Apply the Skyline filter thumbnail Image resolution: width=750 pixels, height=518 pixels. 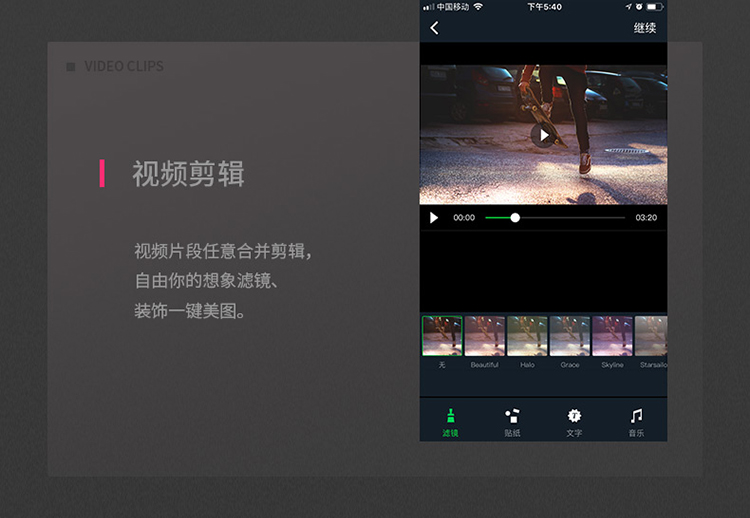[x=612, y=336]
